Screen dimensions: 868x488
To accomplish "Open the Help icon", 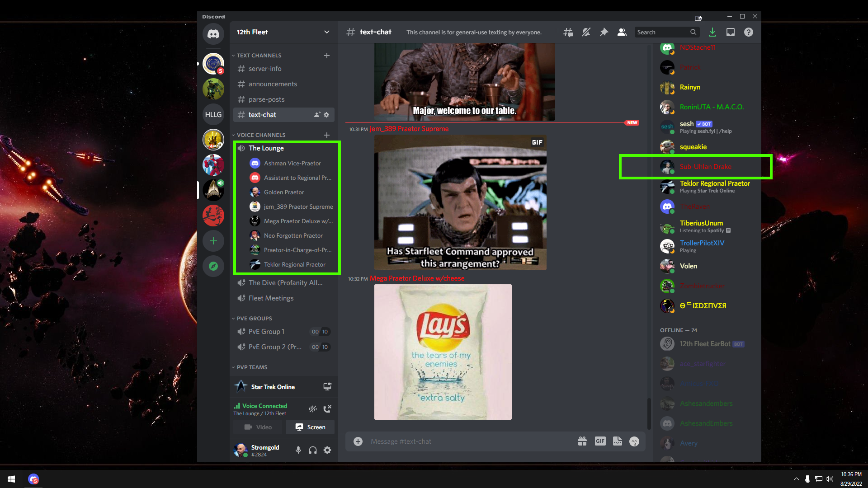I will (x=749, y=32).
